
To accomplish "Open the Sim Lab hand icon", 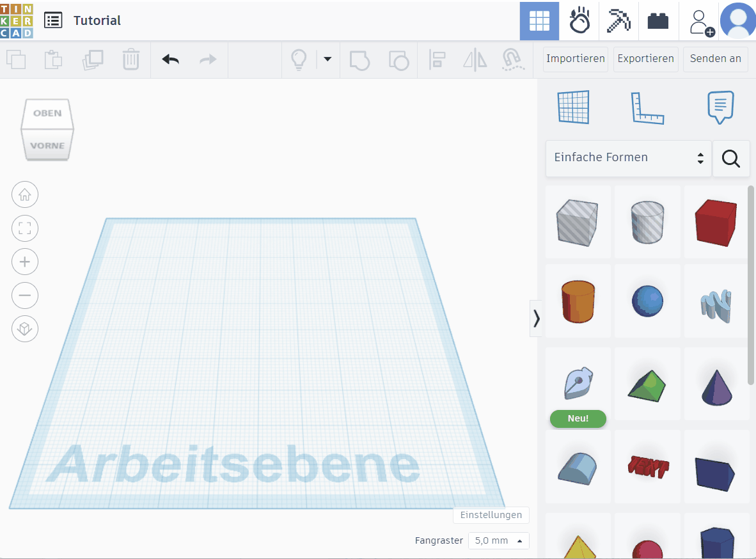I will [x=579, y=20].
